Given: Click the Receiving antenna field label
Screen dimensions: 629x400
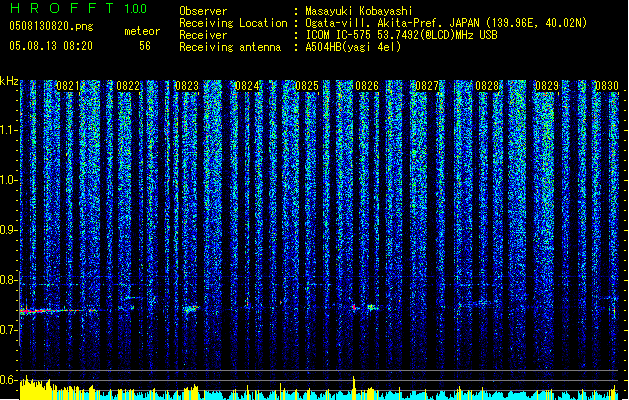Looking at the screenshot, I should pos(230,47).
